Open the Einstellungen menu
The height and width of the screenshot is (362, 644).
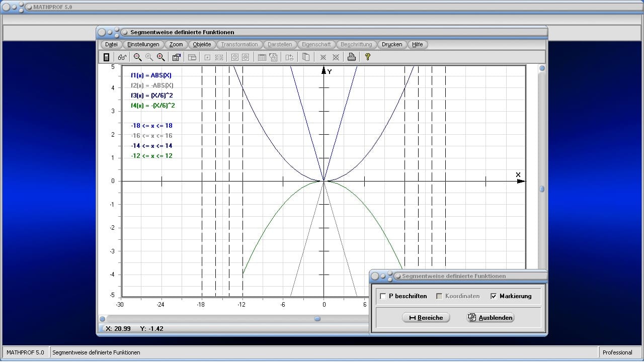143,44
